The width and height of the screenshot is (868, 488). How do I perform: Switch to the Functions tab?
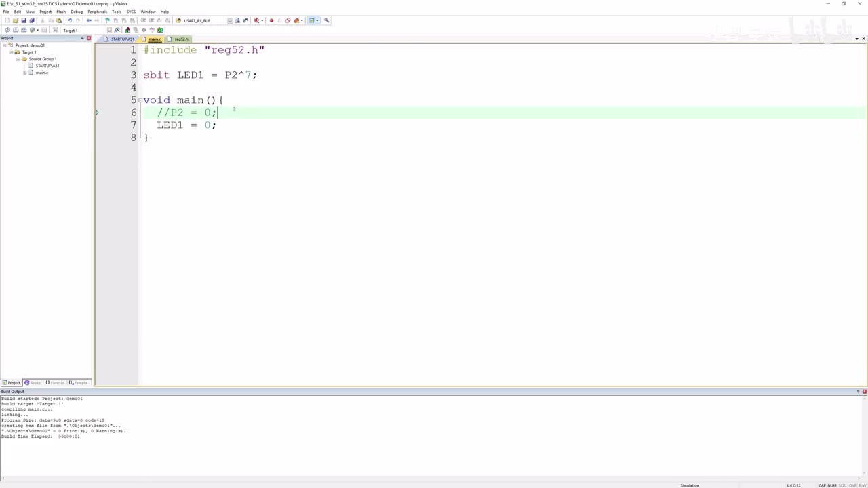click(56, 383)
